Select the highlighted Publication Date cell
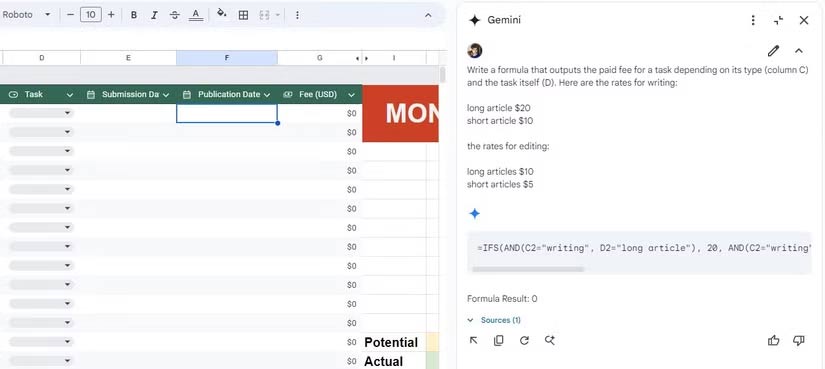The image size is (825, 369). click(x=227, y=113)
